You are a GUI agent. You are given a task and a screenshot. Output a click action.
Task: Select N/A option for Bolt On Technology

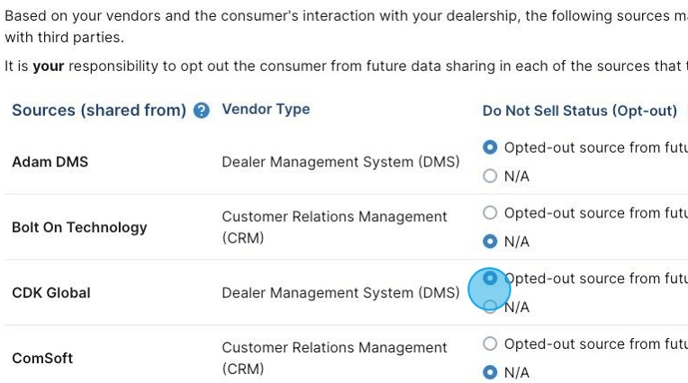point(490,241)
